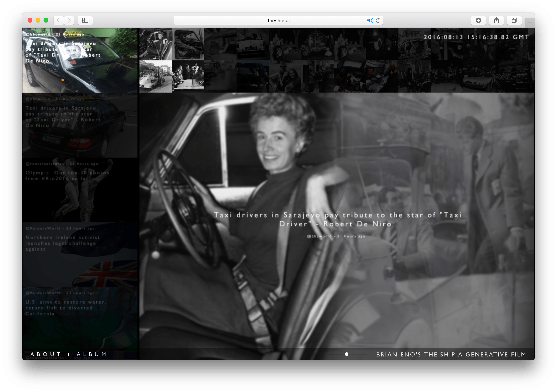Go forward to the next page
The image size is (557, 392).
point(69,20)
